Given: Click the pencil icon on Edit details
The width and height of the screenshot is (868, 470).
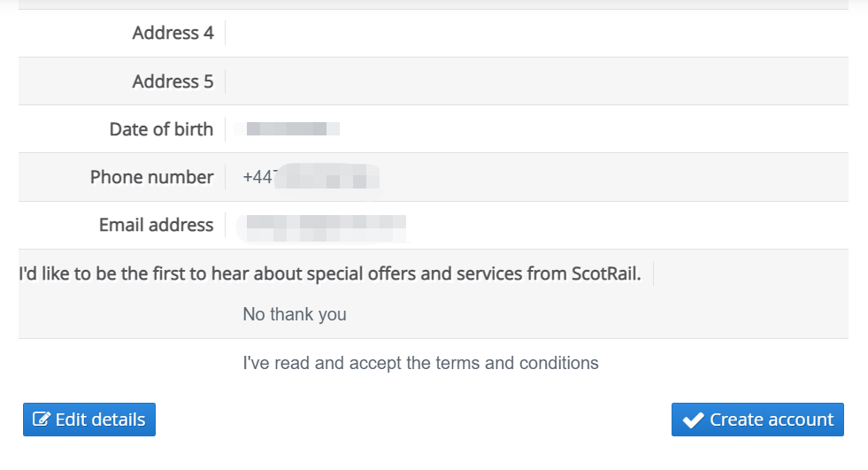Looking at the screenshot, I should point(42,419).
